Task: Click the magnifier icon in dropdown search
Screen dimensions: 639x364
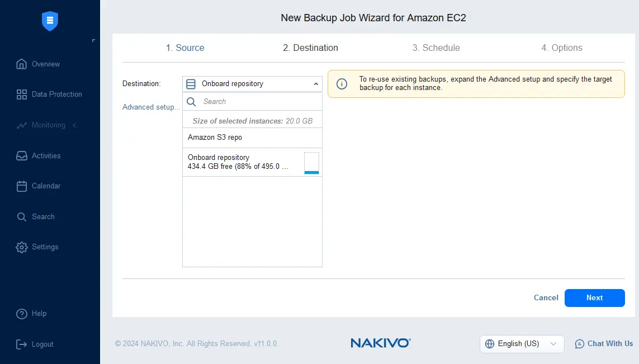Action: [191, 102]
